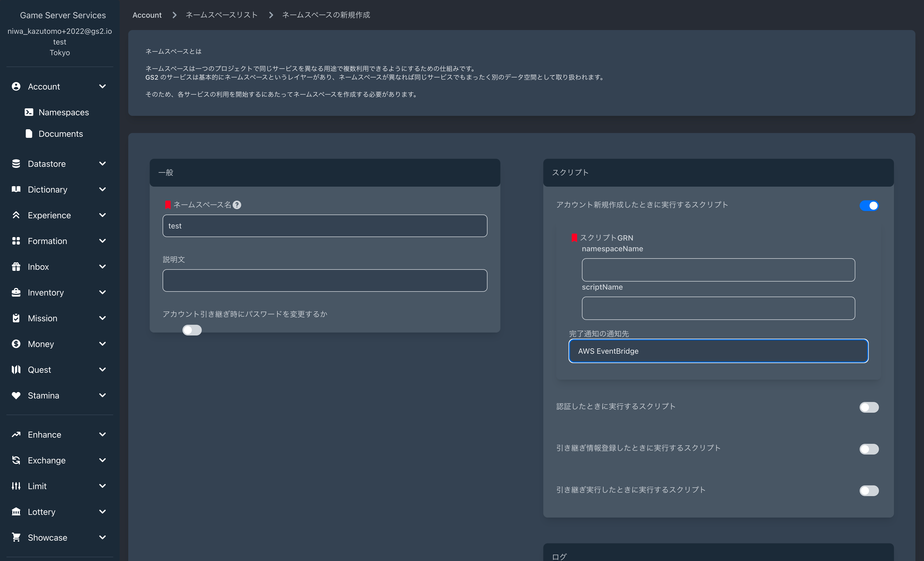The height and width of the screenshot is (561, 924).
Task: Click the Formation grid icon
Action: [x=16, y=241]
